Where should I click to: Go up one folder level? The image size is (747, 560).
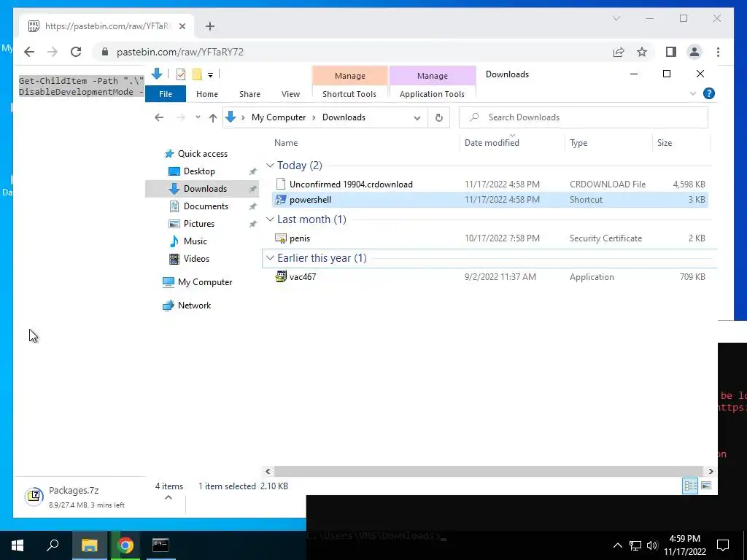(213, 117)
